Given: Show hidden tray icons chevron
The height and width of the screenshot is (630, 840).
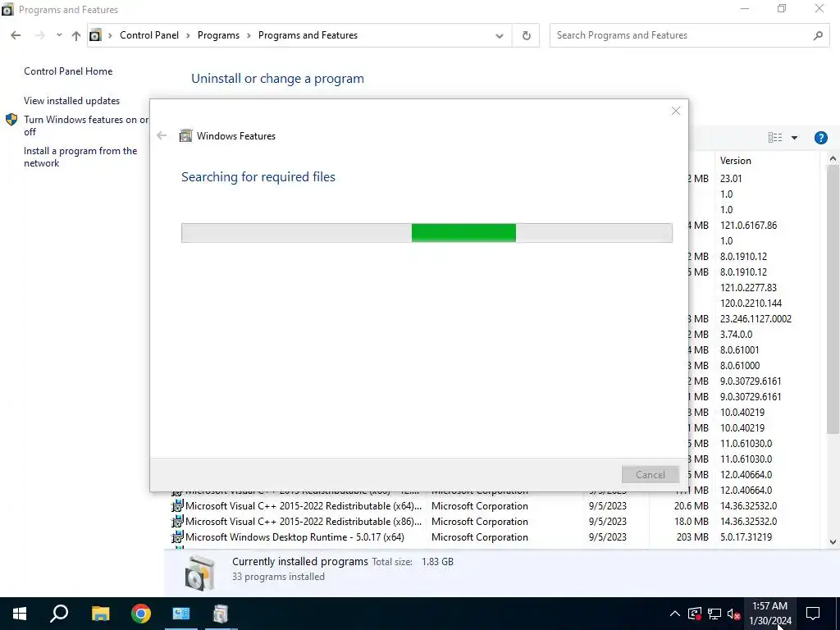Looking at the screenshot, I should (675, 614).
